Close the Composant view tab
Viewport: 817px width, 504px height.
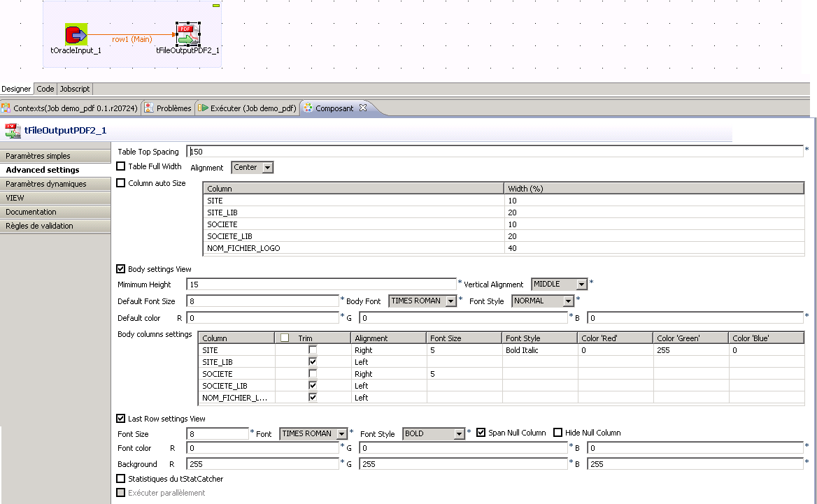click(x=363, y=107)
